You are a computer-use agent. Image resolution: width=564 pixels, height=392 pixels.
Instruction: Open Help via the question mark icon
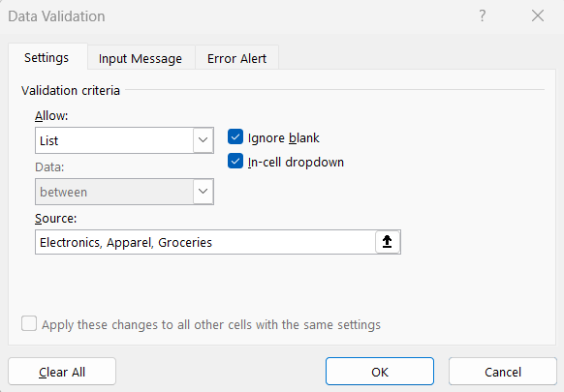(482, 16)
